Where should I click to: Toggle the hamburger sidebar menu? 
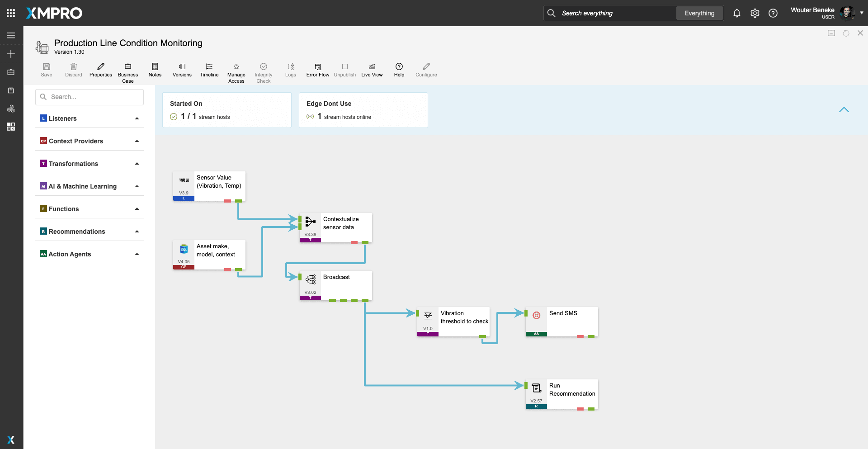pos(11,35)
